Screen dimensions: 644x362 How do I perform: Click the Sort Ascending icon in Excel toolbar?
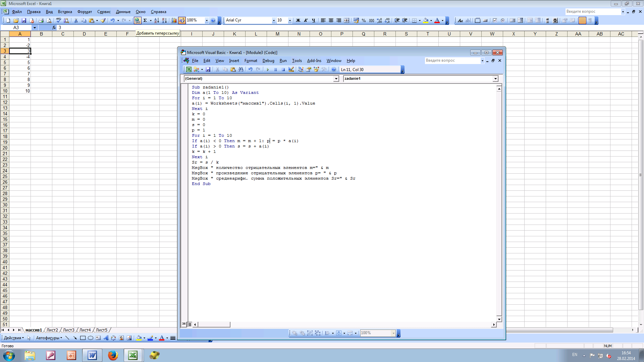(x=156, y=20)
